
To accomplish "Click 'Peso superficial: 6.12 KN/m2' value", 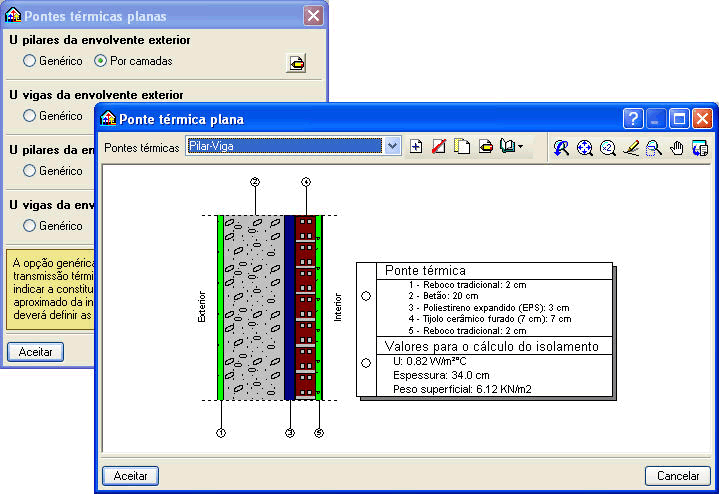I will coord(462,389).
